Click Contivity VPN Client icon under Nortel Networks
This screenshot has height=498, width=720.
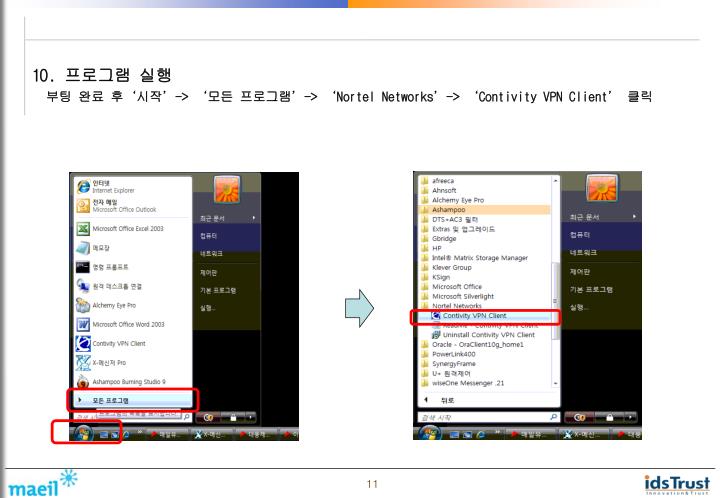[436, 316]
